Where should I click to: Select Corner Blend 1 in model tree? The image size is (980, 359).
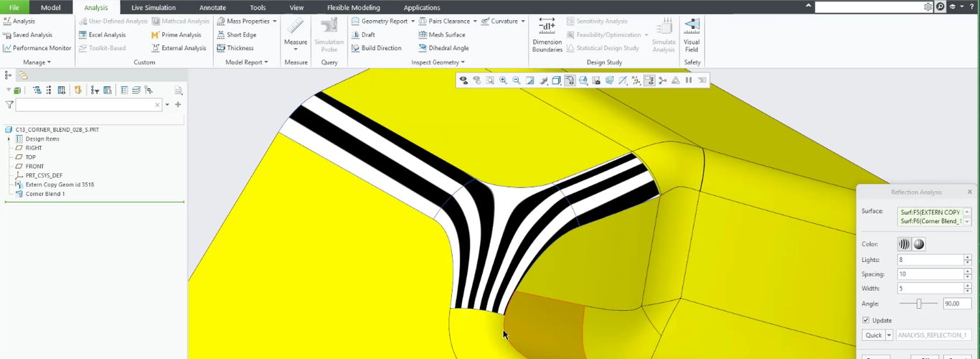click(x=45, y=194)
